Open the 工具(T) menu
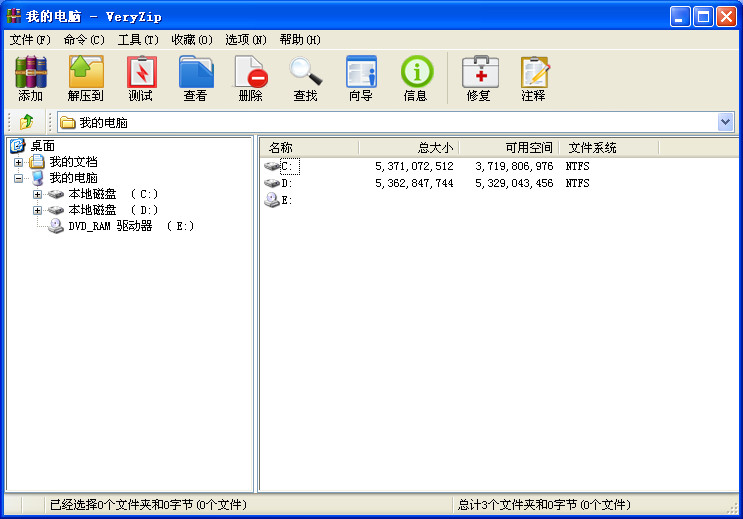The width and height of the screenshot is (743, 519). (138, 40)
